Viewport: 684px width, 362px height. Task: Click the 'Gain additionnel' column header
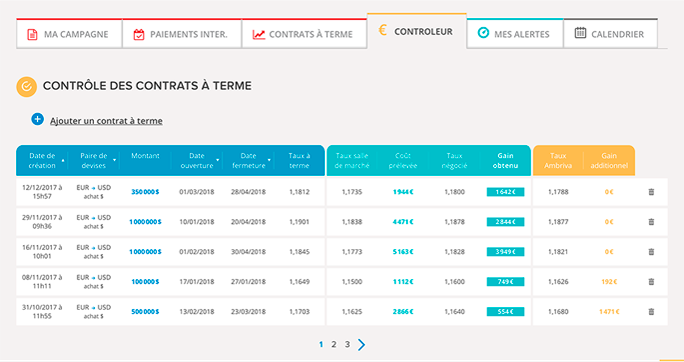click(609, 161)
